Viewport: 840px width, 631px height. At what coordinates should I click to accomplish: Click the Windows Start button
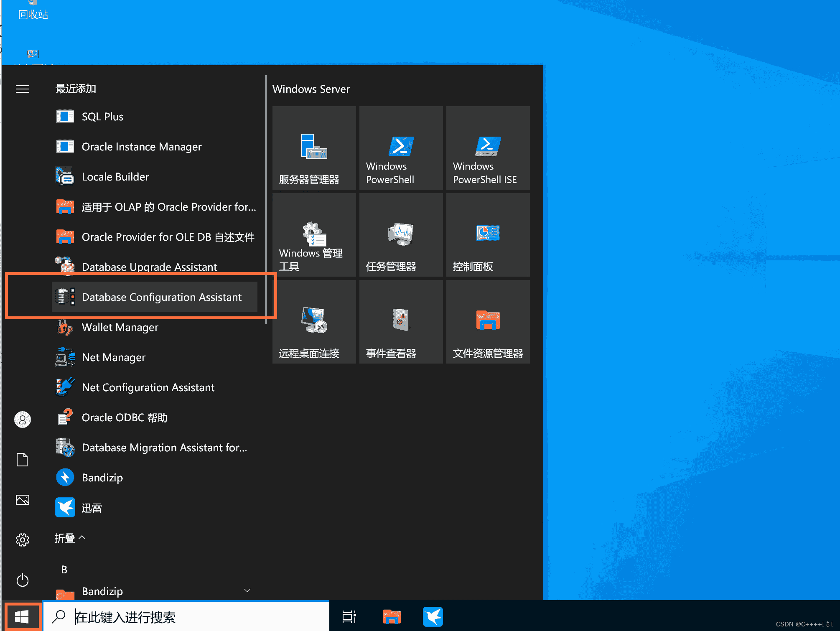pos(22,616)
